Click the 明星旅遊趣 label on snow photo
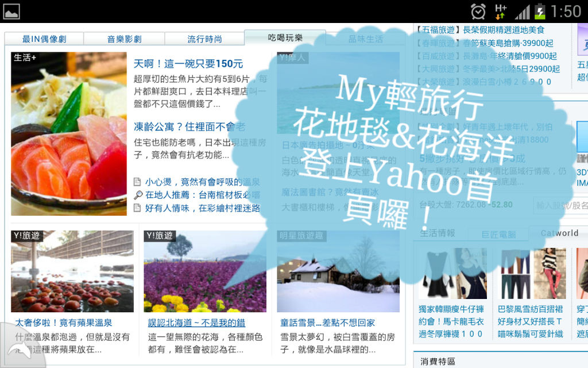The image size is (588, 368). pos(301,236)
